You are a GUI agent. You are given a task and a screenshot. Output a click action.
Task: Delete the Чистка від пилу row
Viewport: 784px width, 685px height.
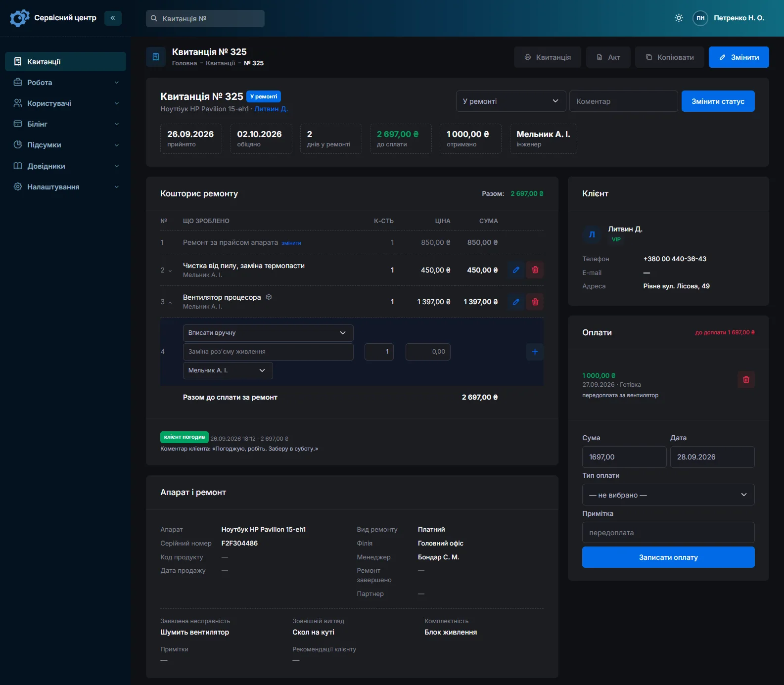click(x=535, y=270)
